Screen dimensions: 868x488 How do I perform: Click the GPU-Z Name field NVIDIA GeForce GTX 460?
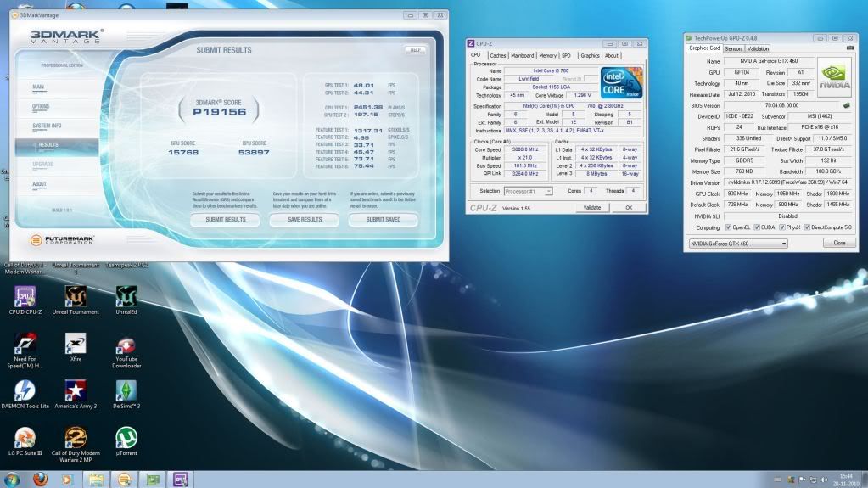pos(769,61)
